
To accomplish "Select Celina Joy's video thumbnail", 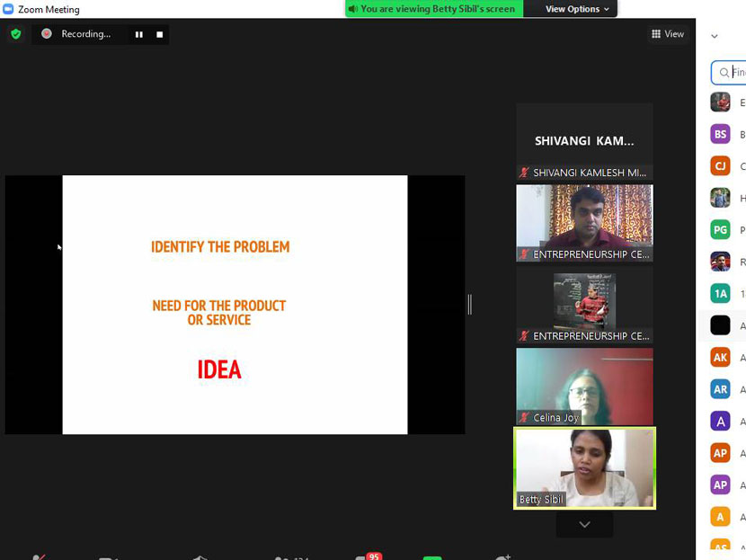I will tap(584, 386).
